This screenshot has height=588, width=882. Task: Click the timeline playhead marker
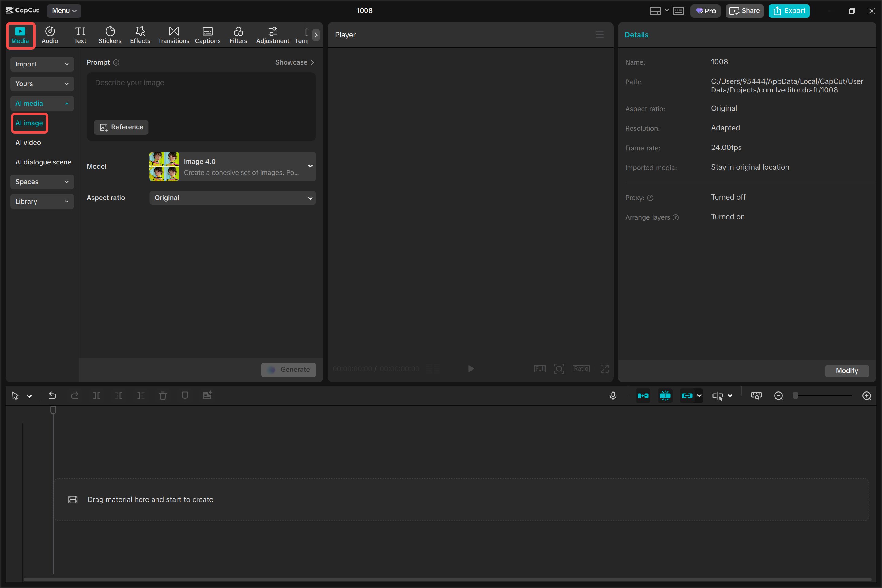coord(53,410)
